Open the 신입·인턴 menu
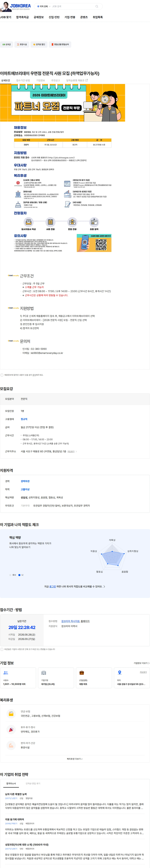 (x=54, y=17)
